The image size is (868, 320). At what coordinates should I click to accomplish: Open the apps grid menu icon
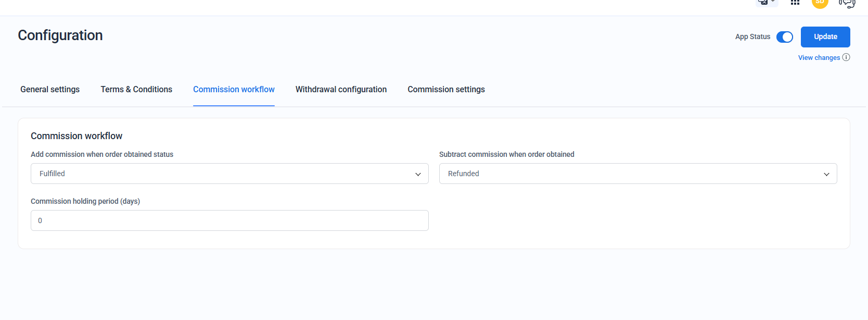pyautogui.click(x=795, y=3)
